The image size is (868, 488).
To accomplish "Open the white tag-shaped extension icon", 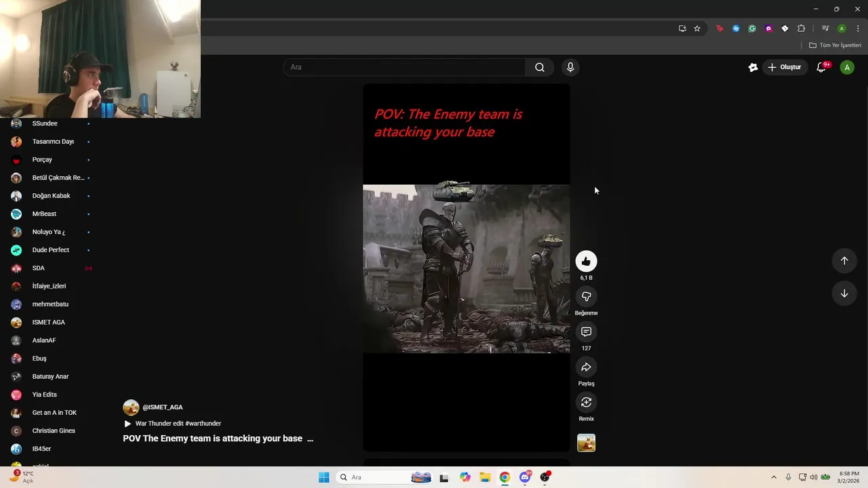I will tap(785, 28).
